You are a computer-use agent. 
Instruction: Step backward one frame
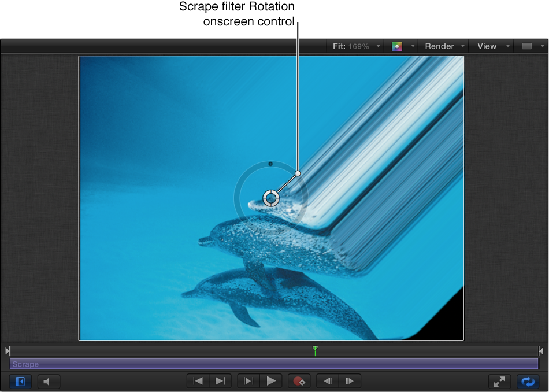click(327, 381)
